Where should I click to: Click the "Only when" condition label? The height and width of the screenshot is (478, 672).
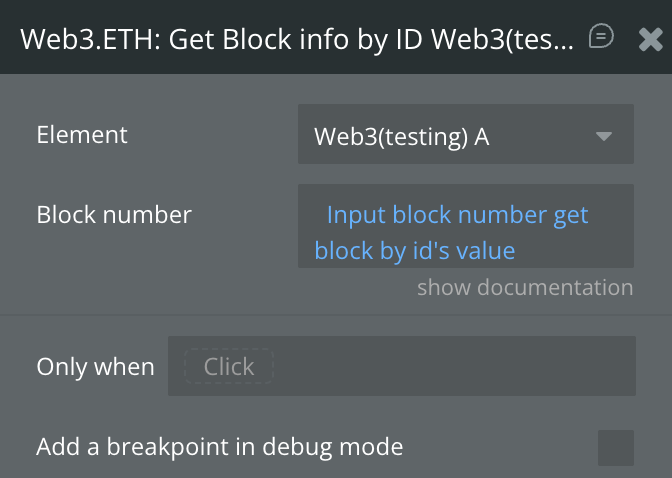[x=95, y=367]
